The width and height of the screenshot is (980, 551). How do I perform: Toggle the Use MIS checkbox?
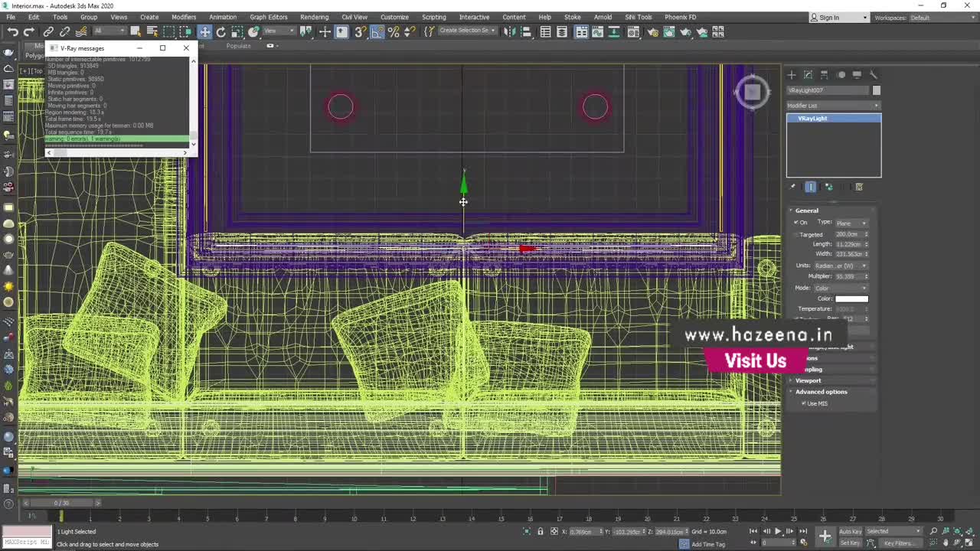[x=803, y=403]
